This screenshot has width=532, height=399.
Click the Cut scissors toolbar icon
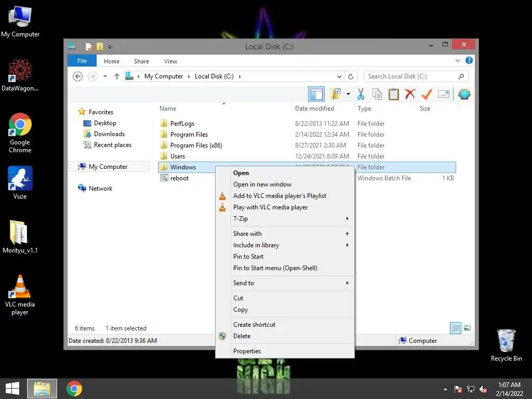361,94
